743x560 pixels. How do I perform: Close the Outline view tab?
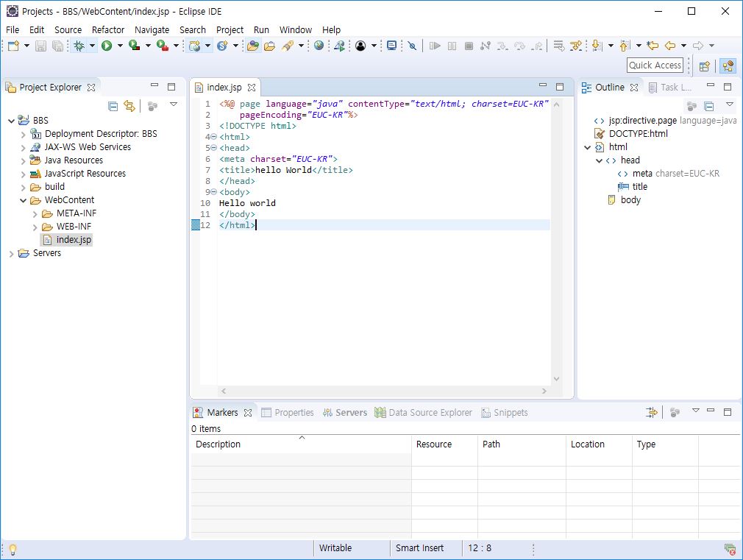tap(634, 88)
